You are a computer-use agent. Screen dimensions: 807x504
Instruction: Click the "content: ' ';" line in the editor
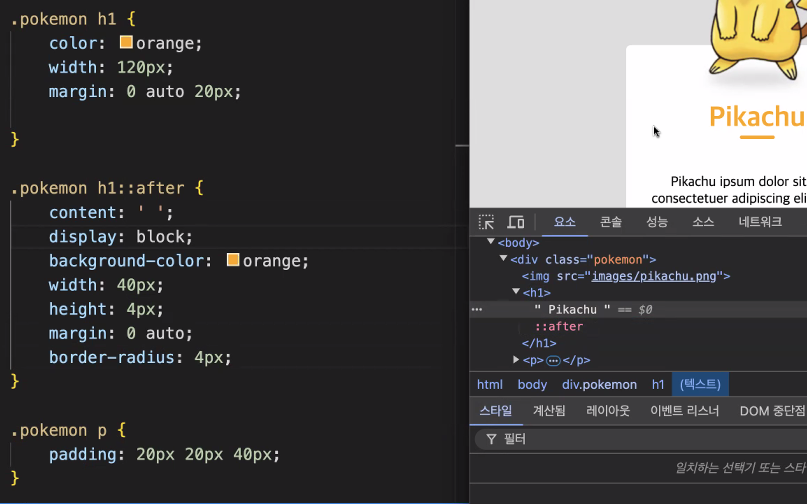point(111,212)
